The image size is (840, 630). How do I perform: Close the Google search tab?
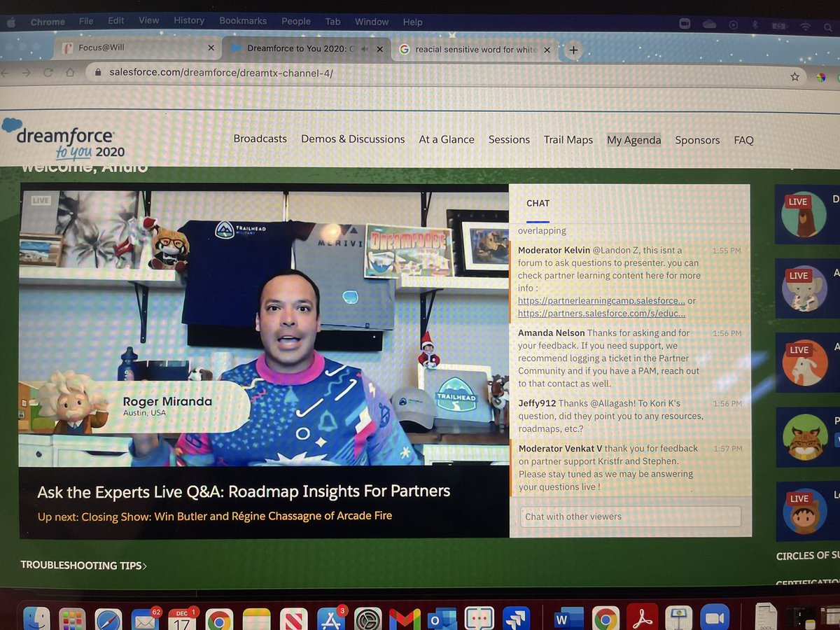(x=547, y=50)
